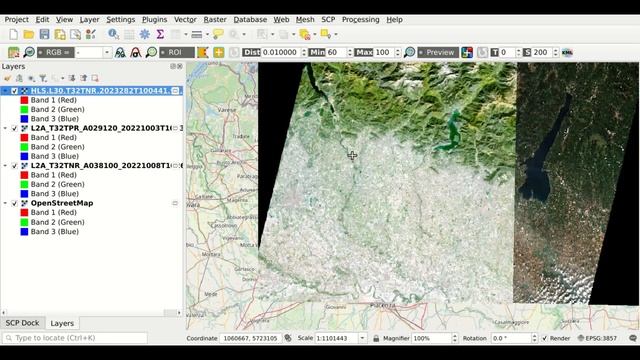Zoom to image extent using SCP magnifier icon

29,52
